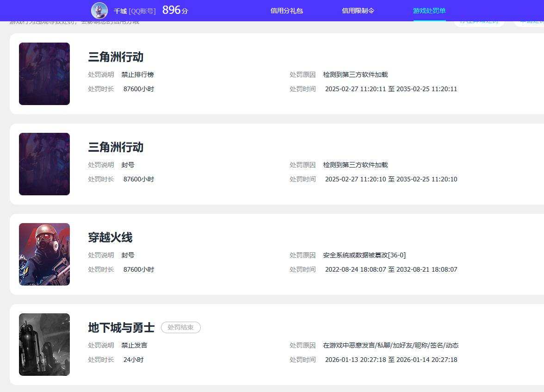Select 封号 in the 三角洲行动 card

point(128,165)
